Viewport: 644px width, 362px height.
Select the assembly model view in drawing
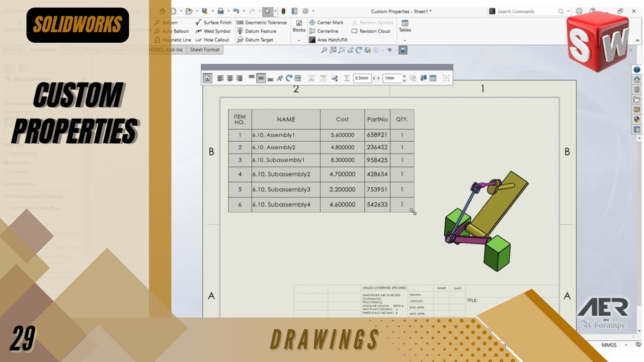click(x=486, y=220)
